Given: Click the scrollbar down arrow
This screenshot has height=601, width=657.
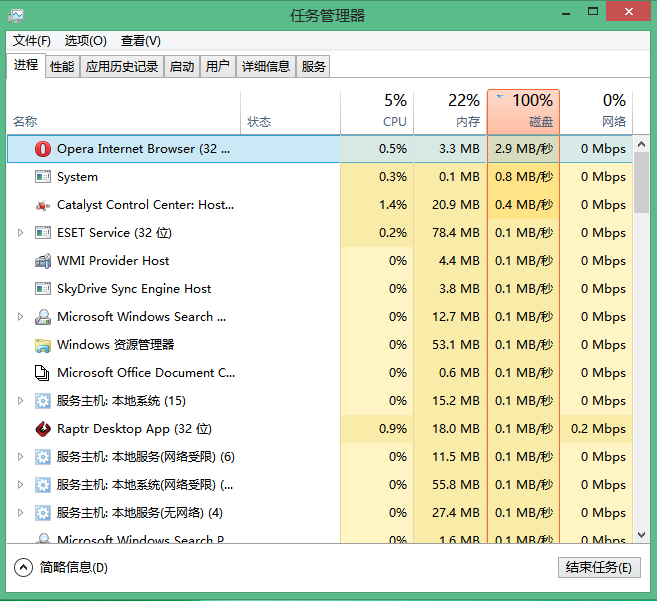Looking at the screenshot, I should 641,535.
